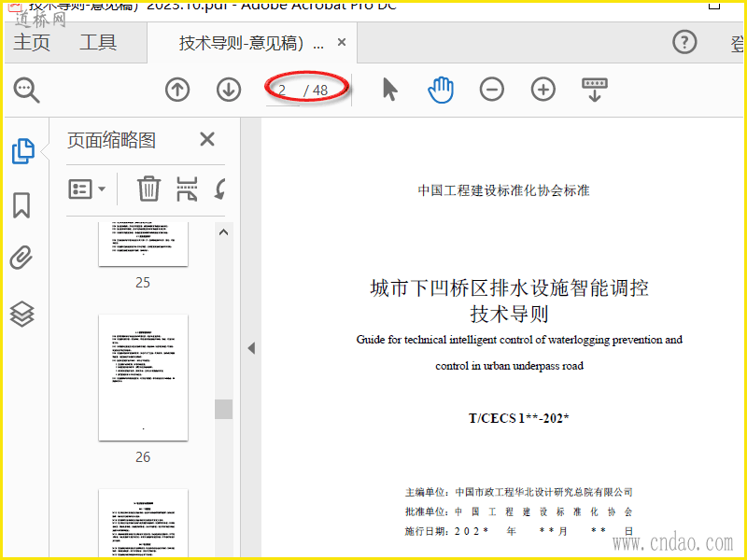Screen dimensions: 747x560
Task: Go to next page with down arrow
Action: [x=229, y=90]
